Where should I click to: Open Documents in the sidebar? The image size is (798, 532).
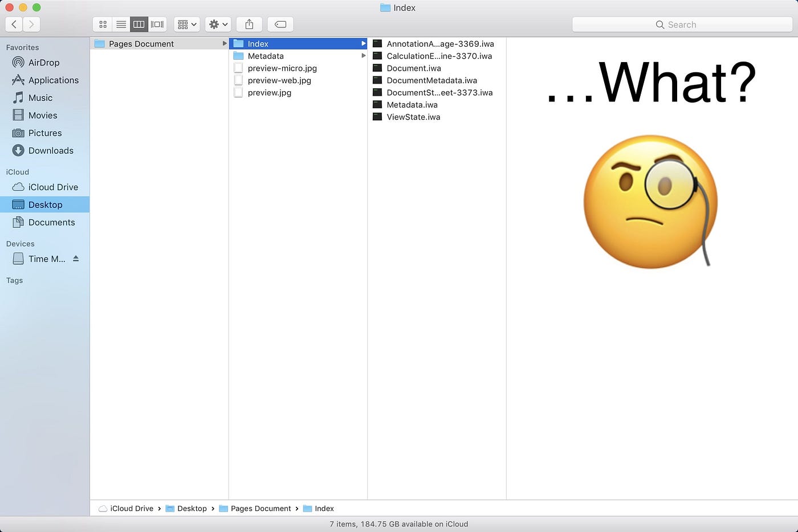[44, 223]
